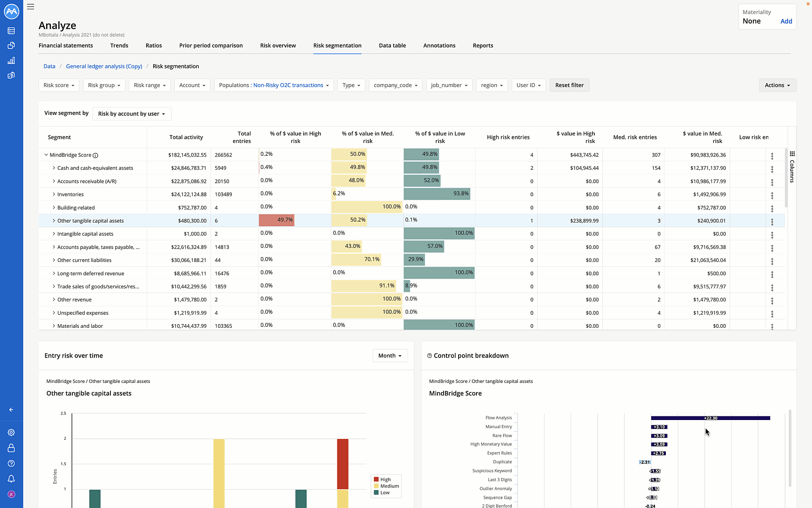Viewport: 812px width, 508px height.
Task: Open the file copy icon in sidebar
Action: (x=11, y=46)
